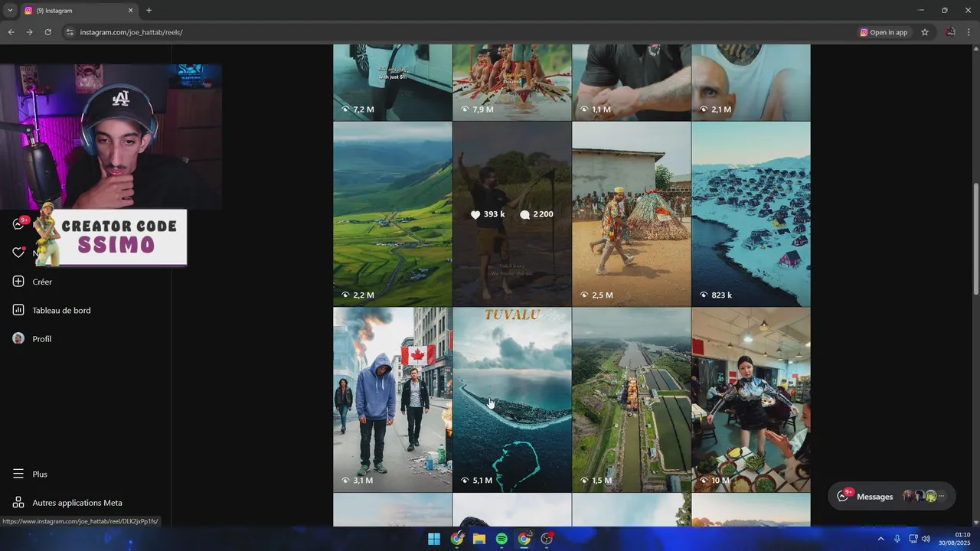Click the Profil avatar picture
This screenshot has width=980, height=551.
(18, 338)
